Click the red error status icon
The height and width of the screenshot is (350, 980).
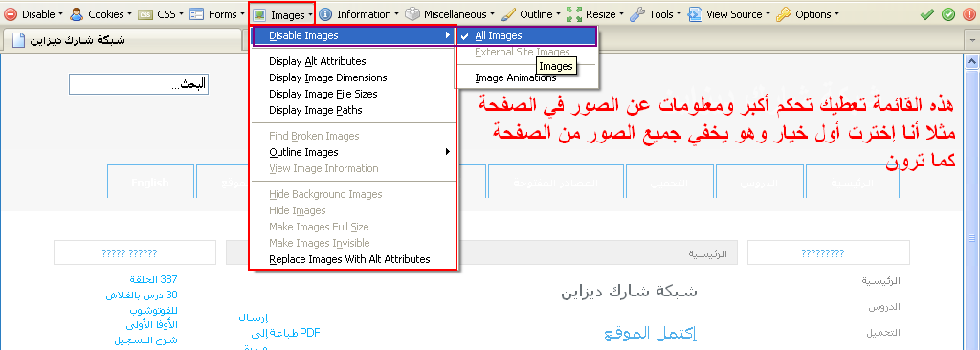[x=969, y=14]
